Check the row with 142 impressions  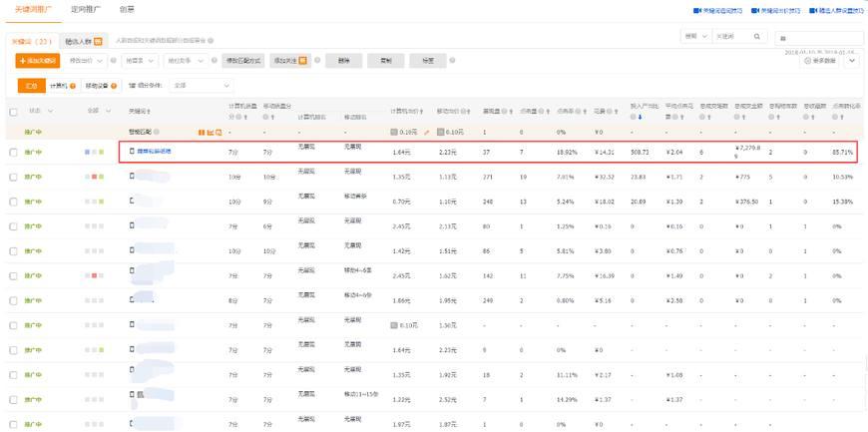13,275
